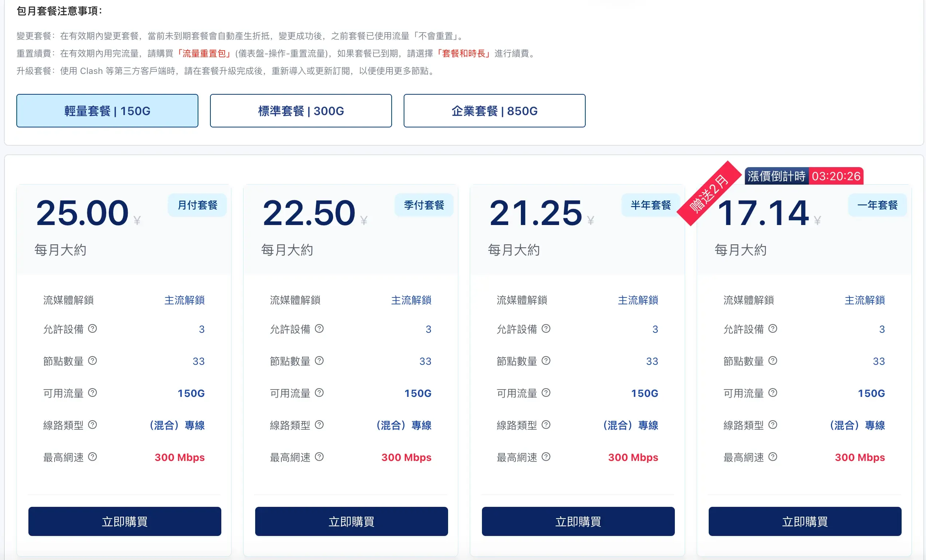Switch to 標準套餐 | 300G plan tab
Viewport: 926px width, 560px height.
click(x=301, y=111)
